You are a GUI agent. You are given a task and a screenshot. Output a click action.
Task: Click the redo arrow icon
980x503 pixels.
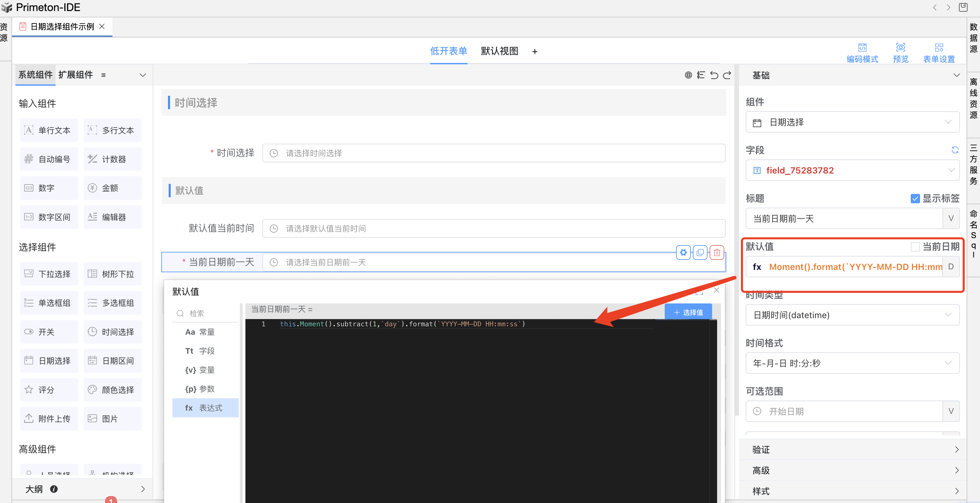pos(727,75)
